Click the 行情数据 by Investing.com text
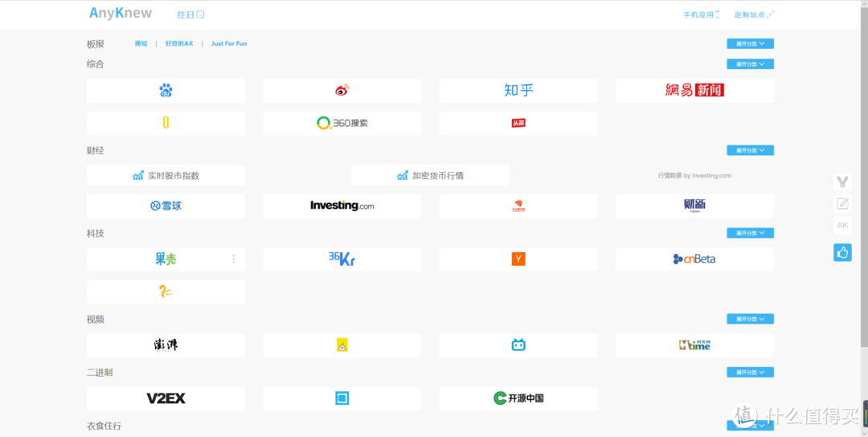The height and width of the screenshot is (437, 868). pos(694,175)
